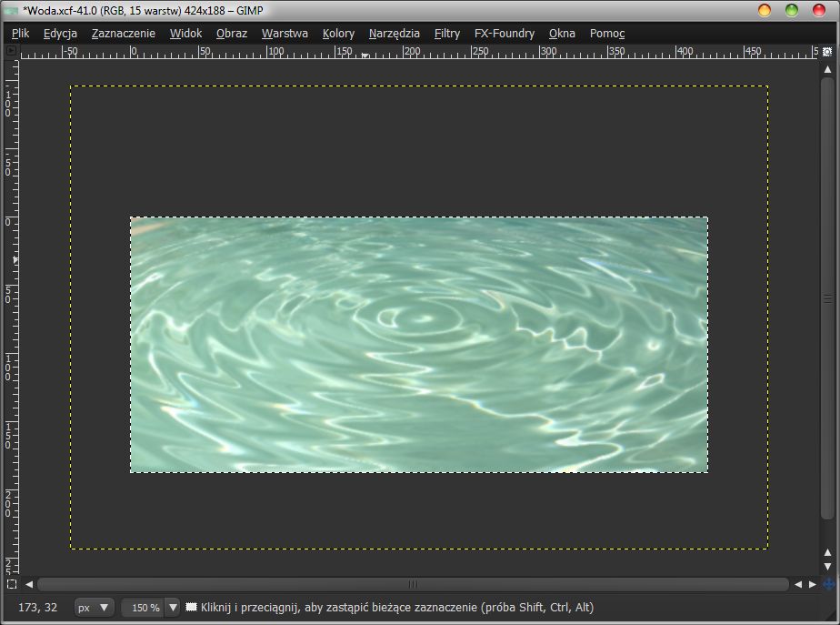840x625 pixels.
Task: Open the FX-Foundry menu
Action: [x=504, y=34]
